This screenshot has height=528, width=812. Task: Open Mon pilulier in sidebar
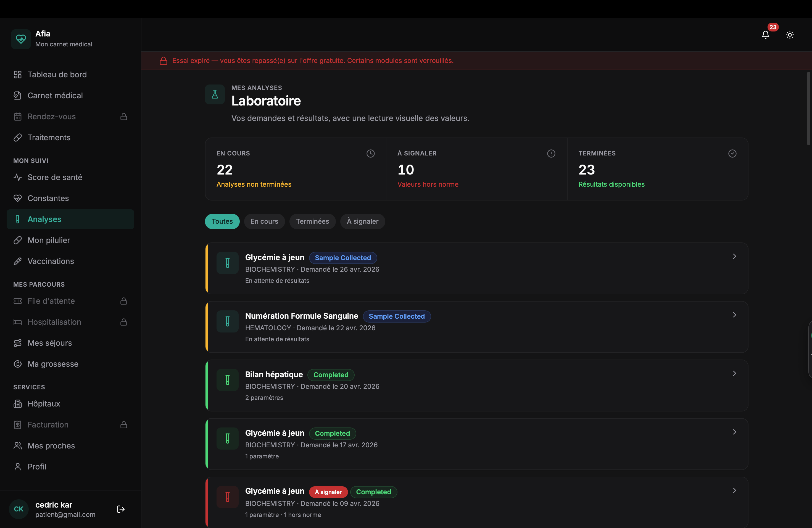click(x=70, y=240)
